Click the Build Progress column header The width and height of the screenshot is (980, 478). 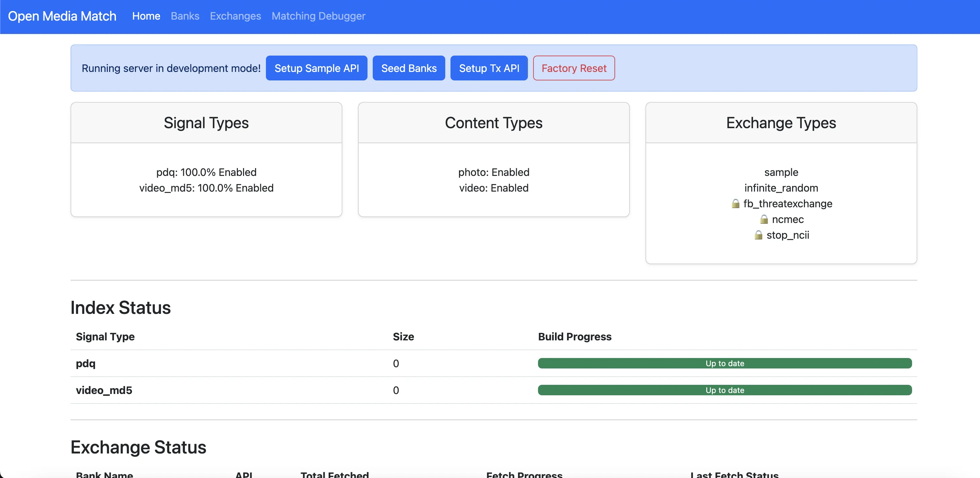point(575,337)
